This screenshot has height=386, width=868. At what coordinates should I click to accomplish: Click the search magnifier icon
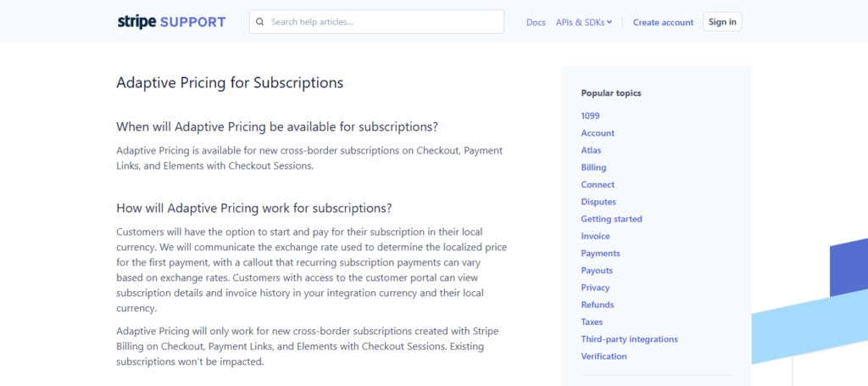(x=260, y=22)
